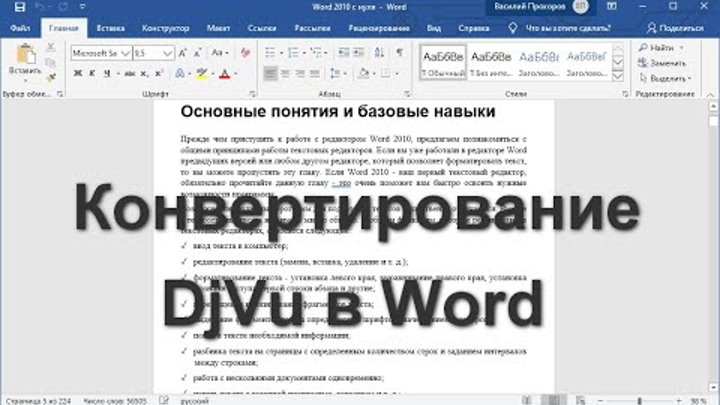Viewport: 720px width, 405px height.
Task: Switch to web layout view icon
Action: pos(580,400)
